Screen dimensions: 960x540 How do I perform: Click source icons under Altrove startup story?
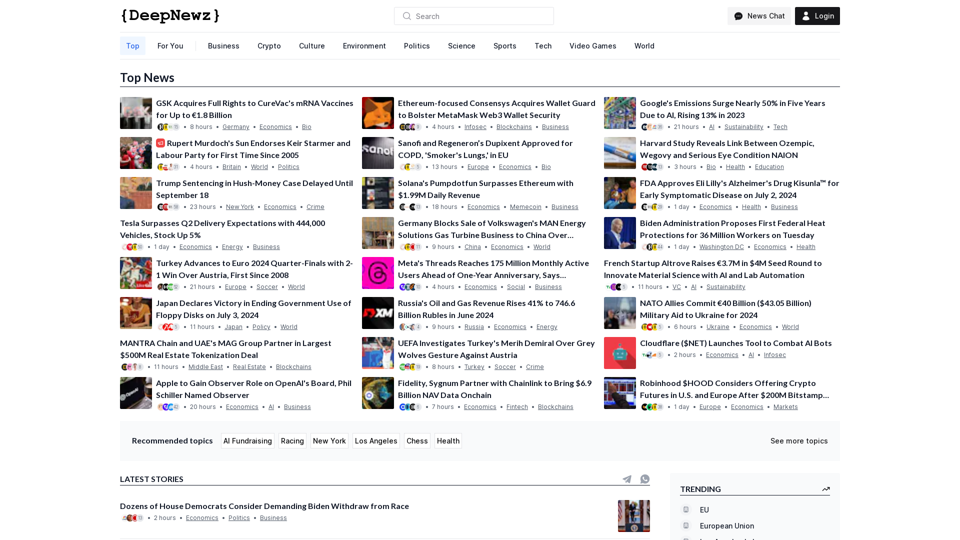(616, 287)
